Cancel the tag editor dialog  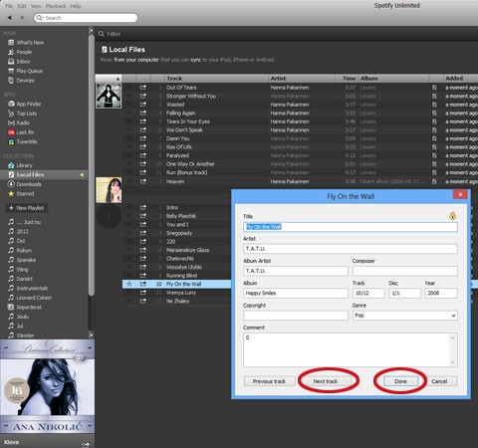click(x=439, y=381)
